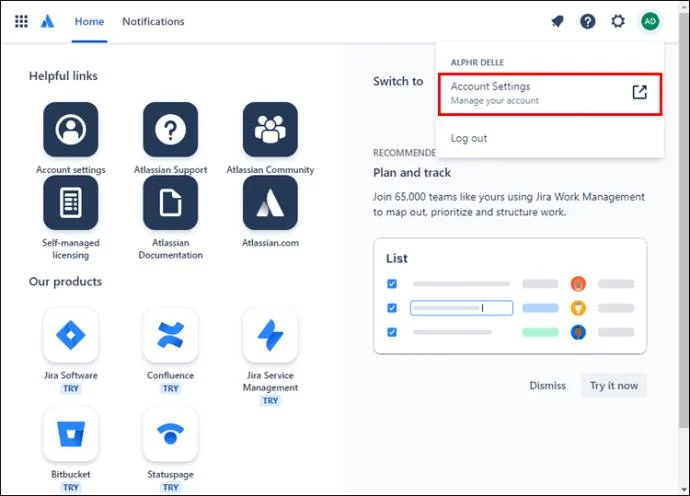Click the TRY badge under Jira Software
The height and width of the screenshot is (496, 690).
(71, 388)
